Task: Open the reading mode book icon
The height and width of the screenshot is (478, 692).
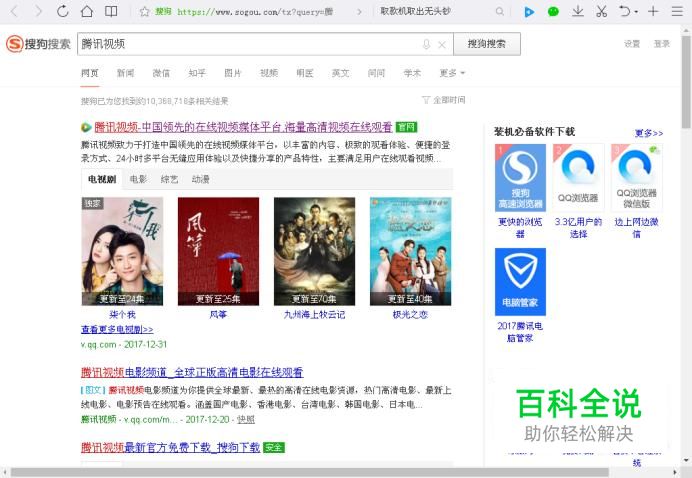Action: point(111,11)
